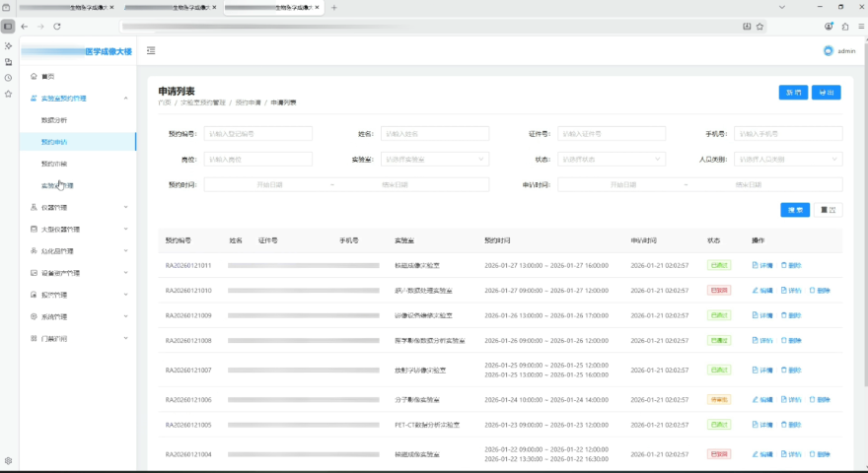This screenshot has width=868, height=473.
Task: Pick 预约时间 start date field
Action: pos(269,185)
